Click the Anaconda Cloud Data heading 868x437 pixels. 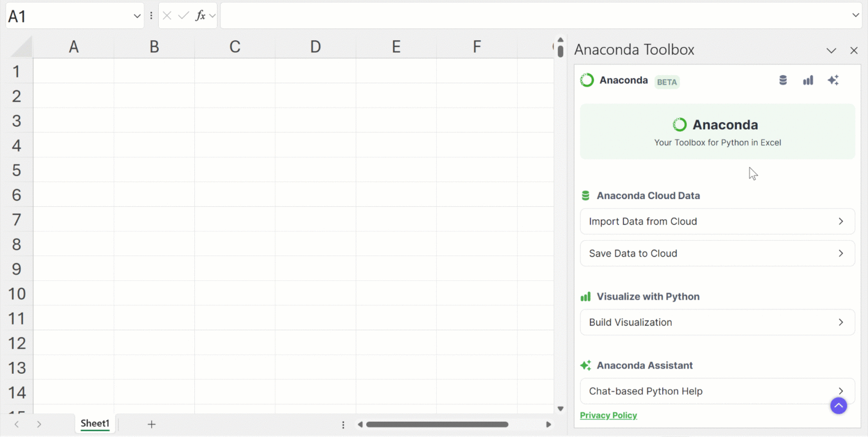coord(648,196)
